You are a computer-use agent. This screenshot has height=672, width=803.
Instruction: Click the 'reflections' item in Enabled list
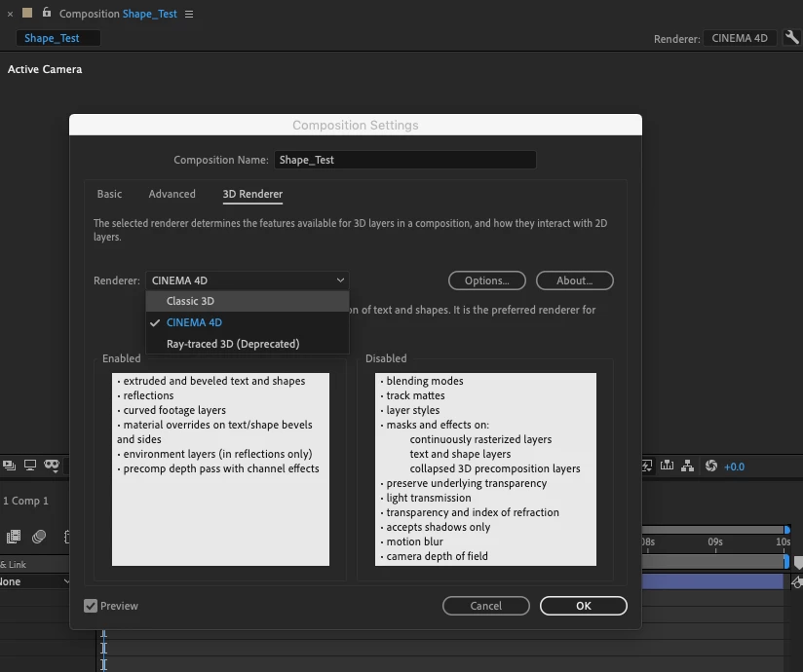tap(148, 395)
